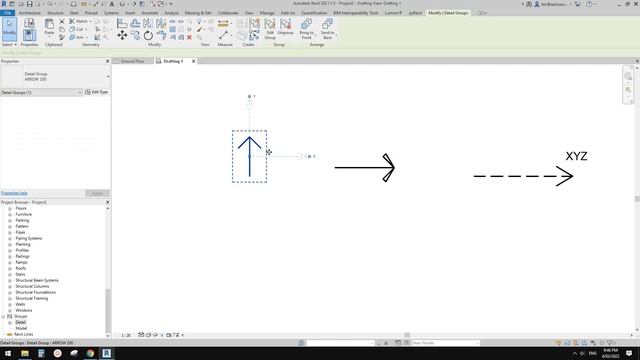Screen dimensions: 640x360
Task: Expand the Groups node in Project Browser
Action: pos(4,316)
